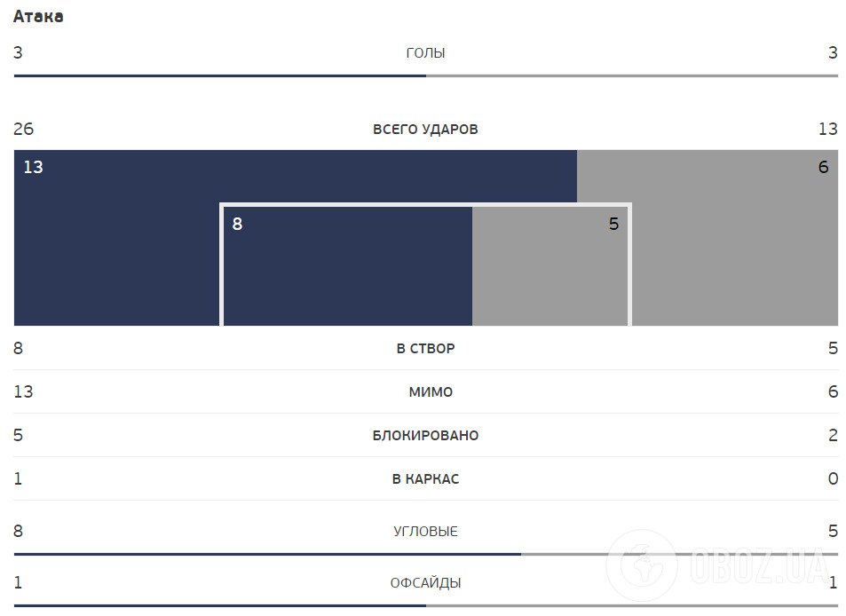Click the right team's total shots value 13
Screen dimensions: 846x616
827,130
